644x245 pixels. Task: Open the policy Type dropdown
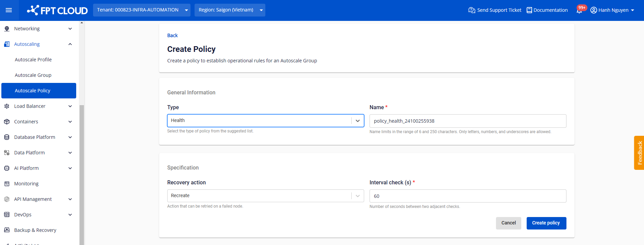point(265,121)
